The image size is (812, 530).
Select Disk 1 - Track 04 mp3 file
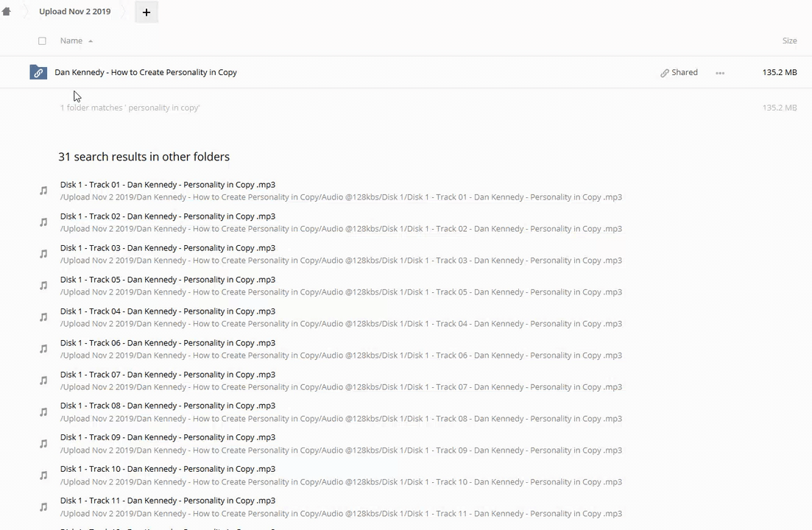168,311
